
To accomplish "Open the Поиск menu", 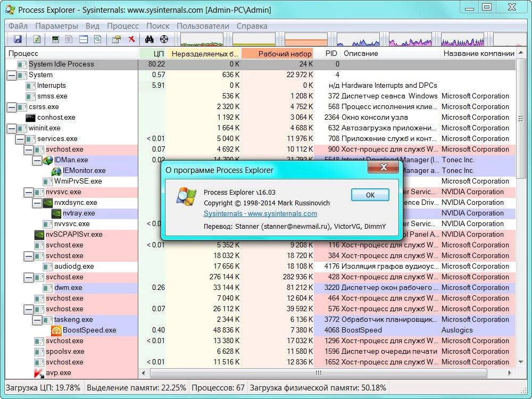I will (158, 26).
